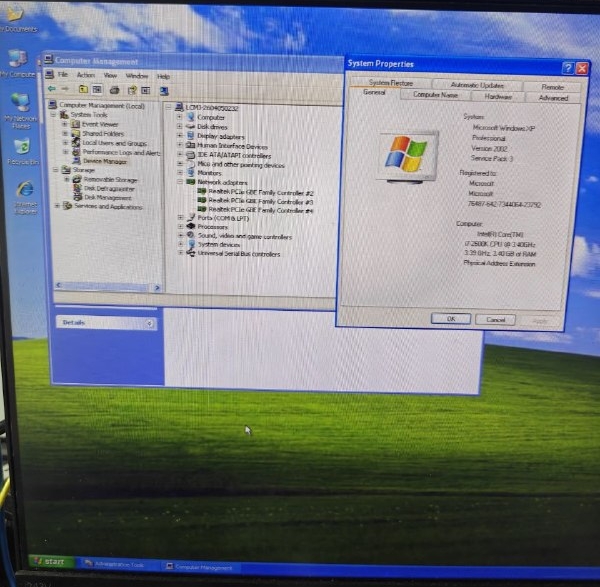600x587 pixels.
Task: Click the Disk drives device icon
Action: click(x=191, y=127)
